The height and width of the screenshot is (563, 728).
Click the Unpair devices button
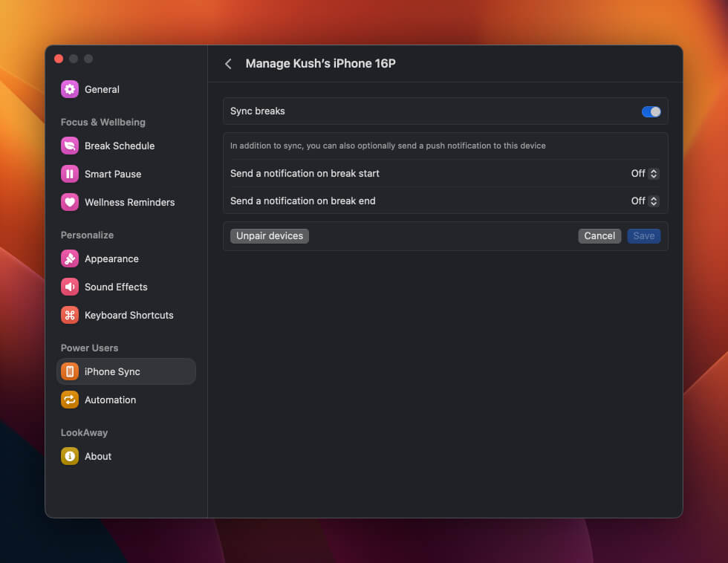269,235
